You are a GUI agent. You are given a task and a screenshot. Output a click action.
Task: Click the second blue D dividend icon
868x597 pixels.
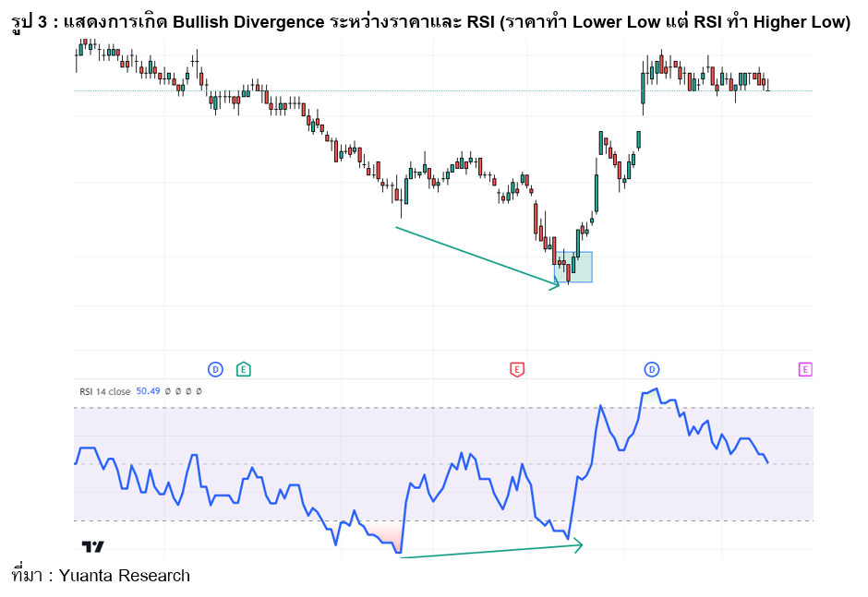tap(651, 368)
